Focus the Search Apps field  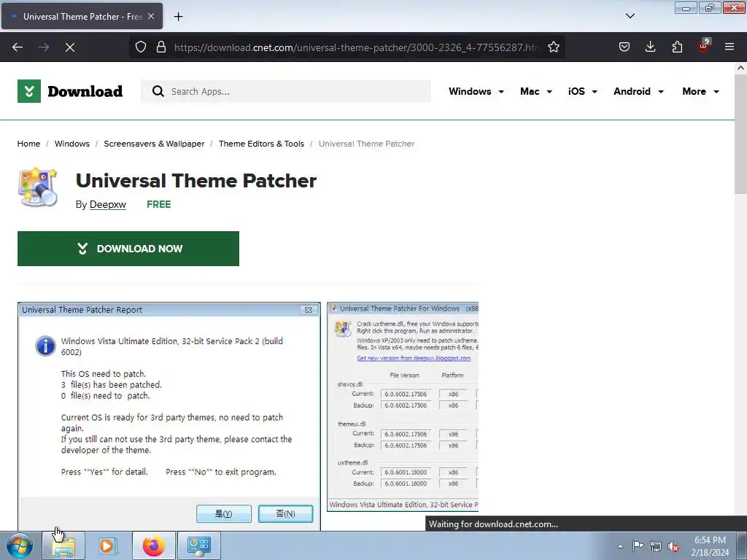(x=286, y=91)
